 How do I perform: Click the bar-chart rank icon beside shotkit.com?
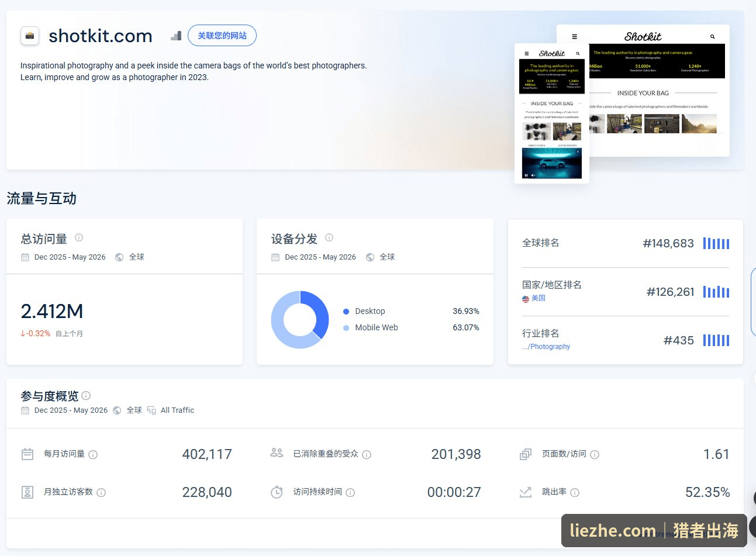tap(176, 36)
